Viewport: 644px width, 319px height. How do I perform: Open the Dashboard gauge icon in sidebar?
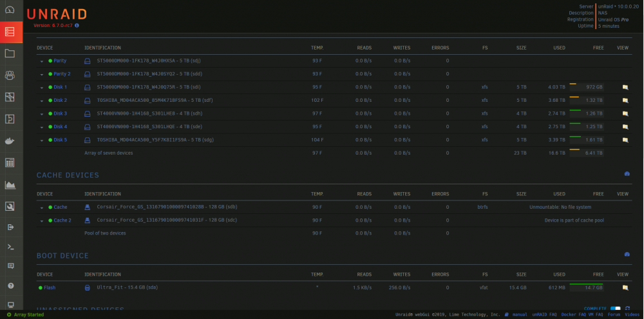click(10, 10)
